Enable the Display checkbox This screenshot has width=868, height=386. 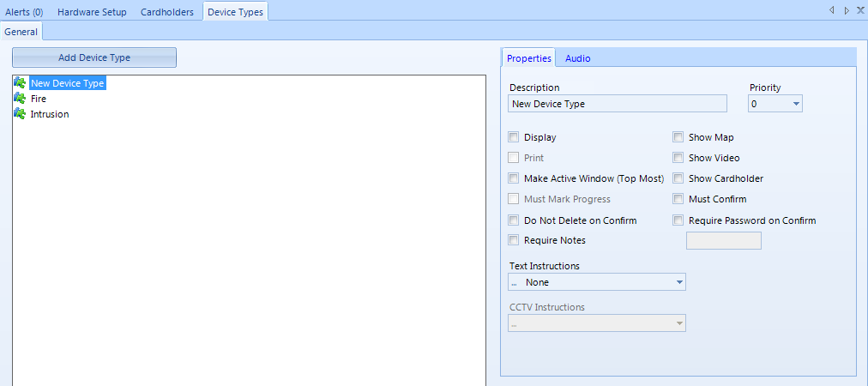tap(514, 137)
